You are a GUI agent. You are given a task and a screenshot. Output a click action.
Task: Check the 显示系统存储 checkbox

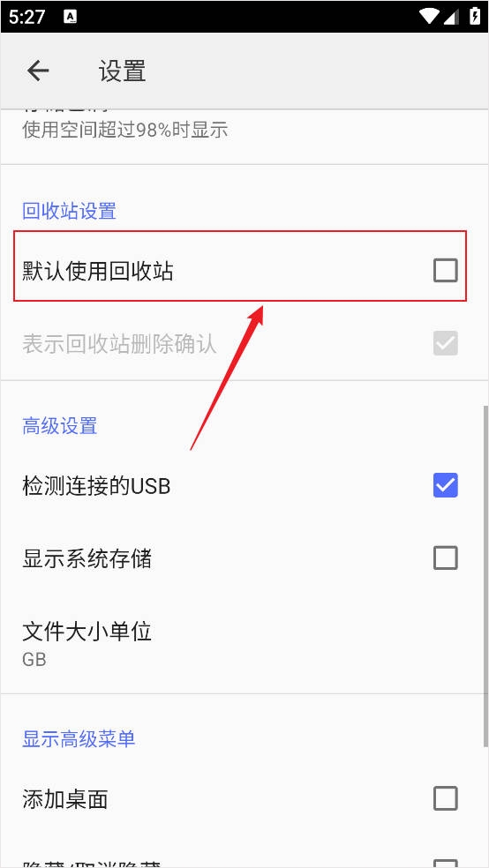click(445, 558)
